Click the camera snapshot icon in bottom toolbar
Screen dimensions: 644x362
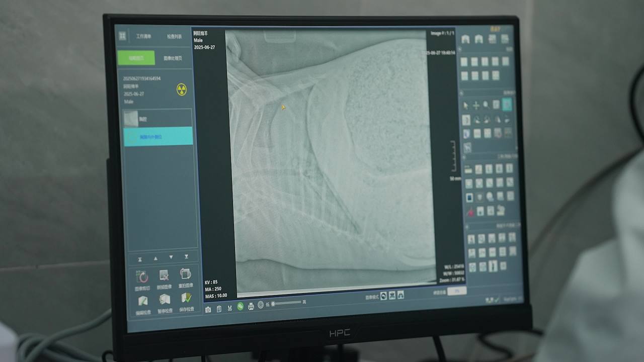click(x=208, y=309)
